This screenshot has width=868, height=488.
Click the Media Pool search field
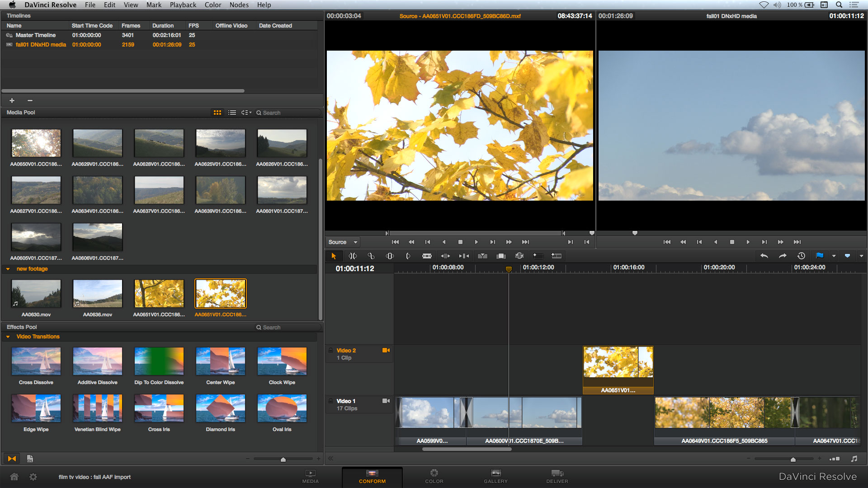pos(288,113)
